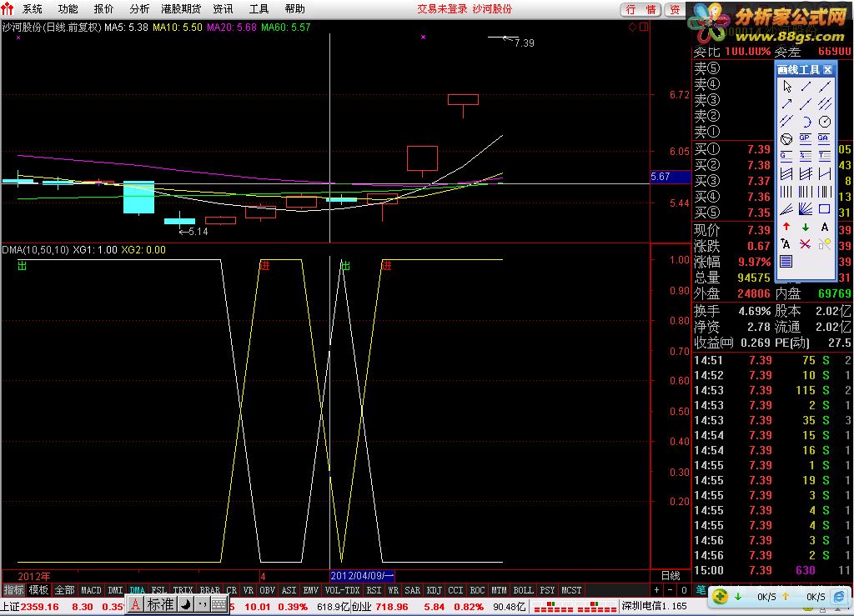Select the DMI indicator tab
The image size is (854, 616).
(x=115, y=590)
